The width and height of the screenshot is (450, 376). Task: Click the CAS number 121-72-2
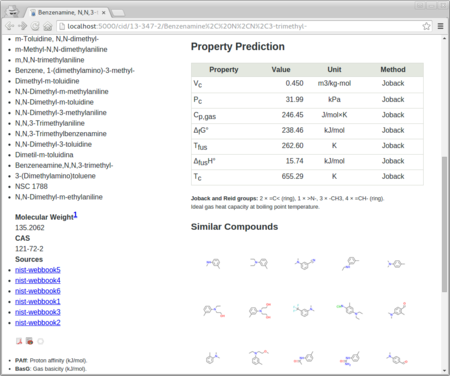coord(29,249)
